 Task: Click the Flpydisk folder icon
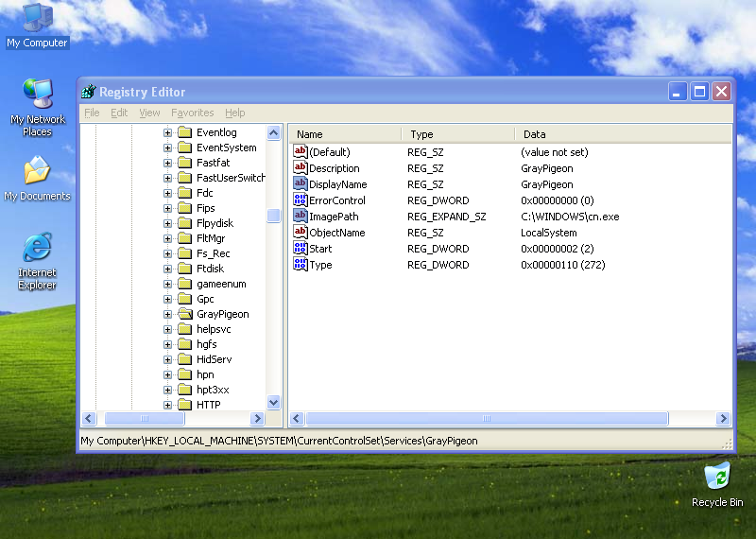[x=185, y=223]
